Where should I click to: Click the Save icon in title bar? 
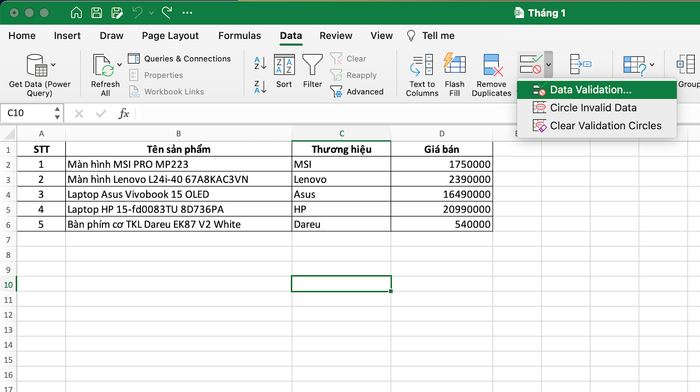[x=96, y=13]
